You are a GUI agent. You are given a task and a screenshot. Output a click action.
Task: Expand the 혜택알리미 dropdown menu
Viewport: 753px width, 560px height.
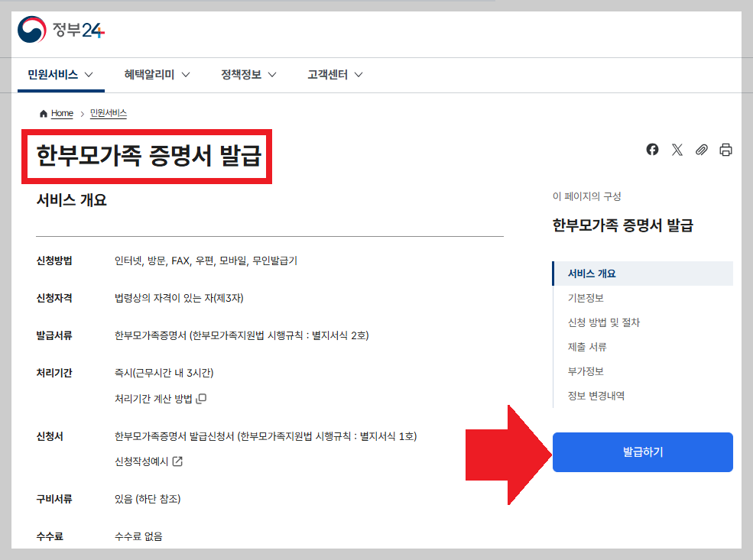tap(154, 74)
